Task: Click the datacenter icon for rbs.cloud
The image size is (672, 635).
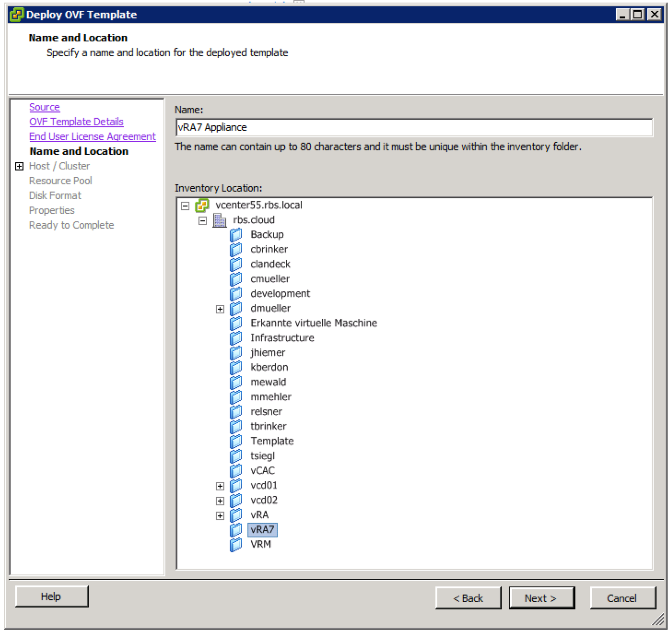Action: (219, 220)
